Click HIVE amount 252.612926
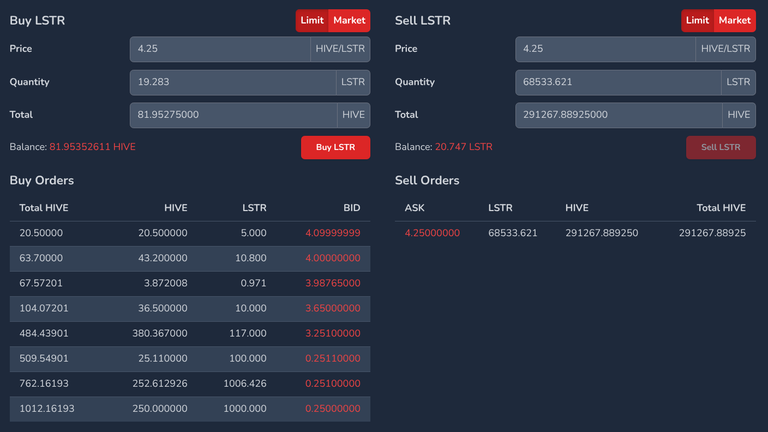768x432 pixels. [x=160, y=384]
